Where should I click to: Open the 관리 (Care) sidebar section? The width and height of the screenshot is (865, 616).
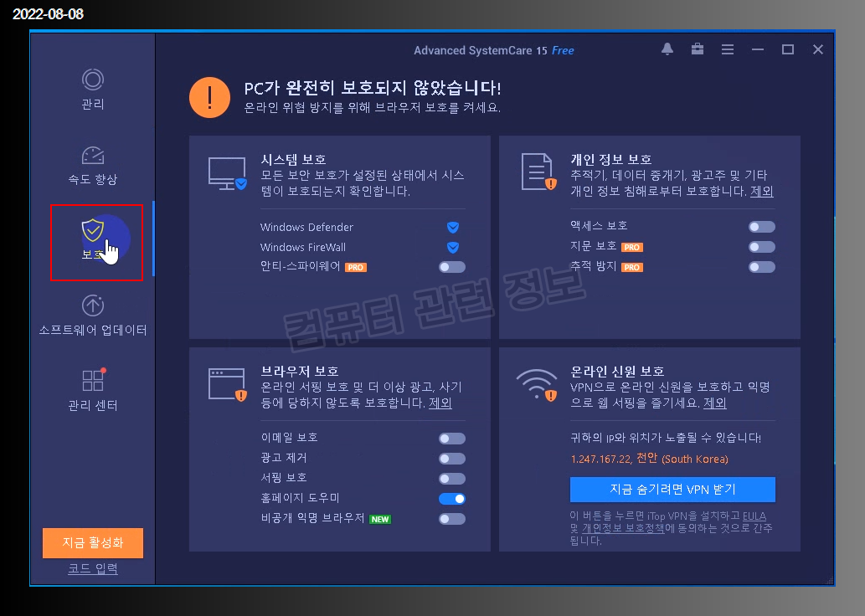click(93, 90)
